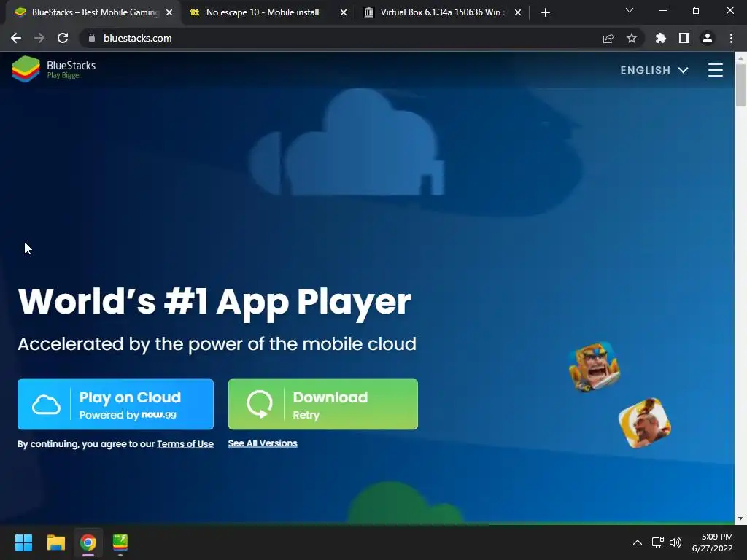Open the site hamburger menu
Screen dimensions: 747x560
716,70
